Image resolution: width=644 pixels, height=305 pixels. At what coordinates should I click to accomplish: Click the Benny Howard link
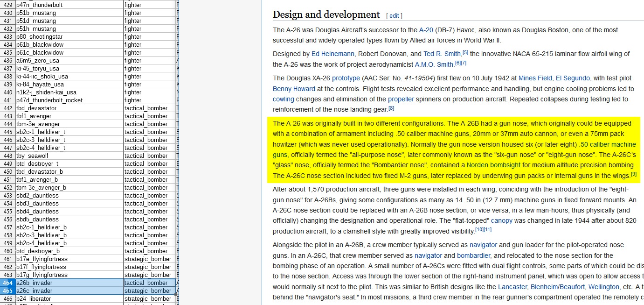tap(294, 89)
